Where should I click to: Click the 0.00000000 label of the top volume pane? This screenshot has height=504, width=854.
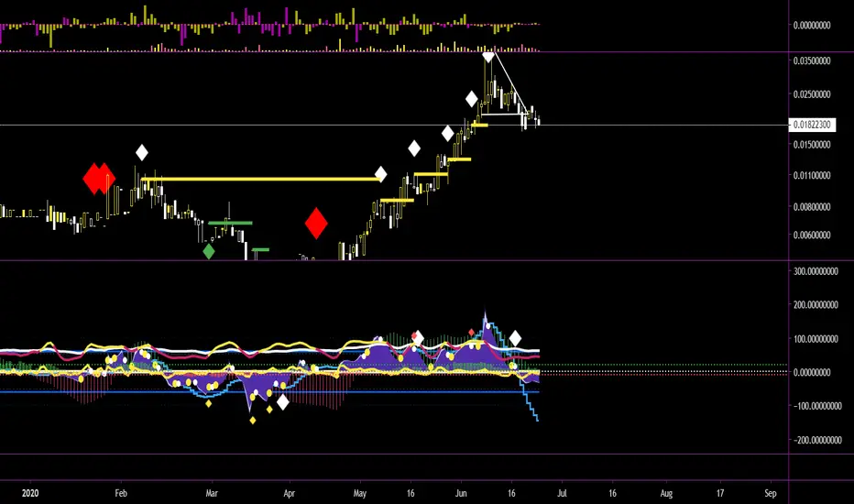812,25
